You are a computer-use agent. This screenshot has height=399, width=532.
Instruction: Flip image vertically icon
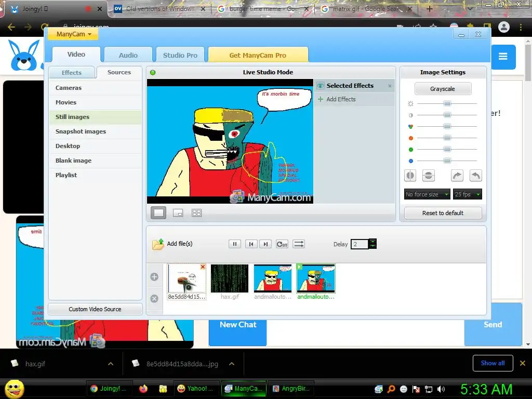pos(429,176)
